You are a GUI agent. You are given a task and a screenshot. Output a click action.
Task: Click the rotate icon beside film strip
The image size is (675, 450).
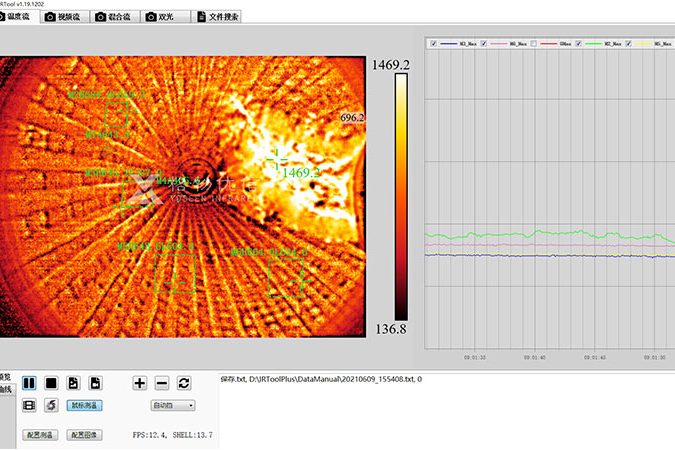tap(51, 405)
